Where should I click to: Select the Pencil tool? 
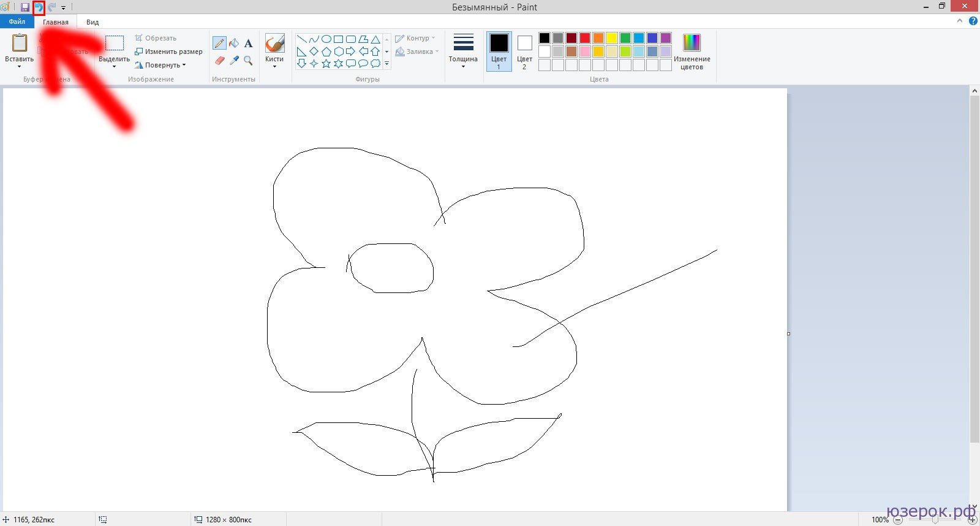pyautogui.click(x=219, y=43)
